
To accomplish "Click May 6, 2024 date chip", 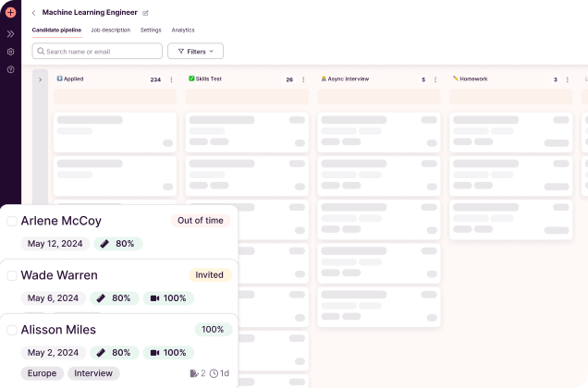I will (x=54, y=298).
